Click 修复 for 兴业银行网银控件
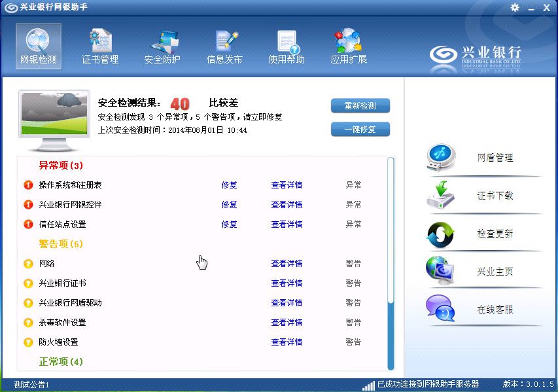 pos(229,204)
